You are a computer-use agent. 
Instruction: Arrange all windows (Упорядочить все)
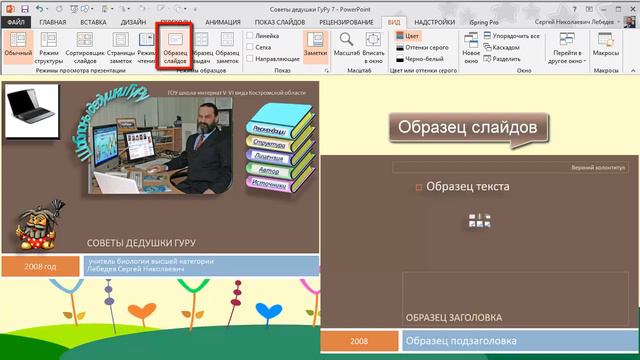(511, 36)
